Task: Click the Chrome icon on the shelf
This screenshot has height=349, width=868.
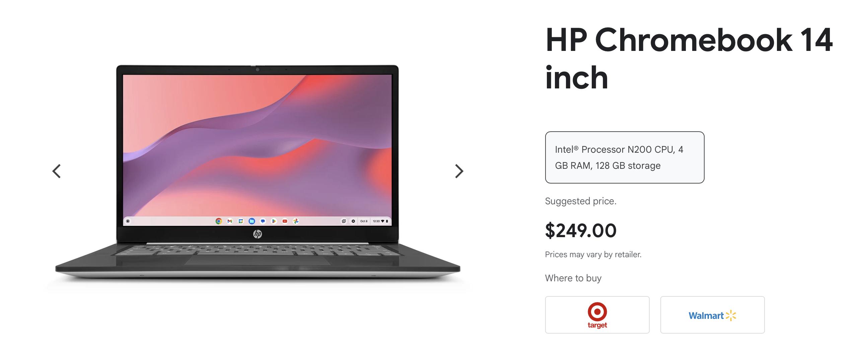Action: pos(219,221)
